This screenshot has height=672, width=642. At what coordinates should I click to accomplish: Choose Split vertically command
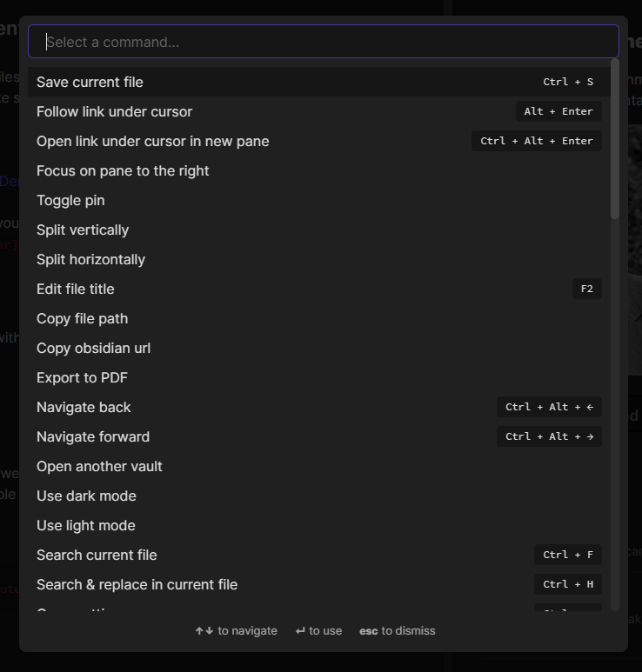(x=83, y=230)
